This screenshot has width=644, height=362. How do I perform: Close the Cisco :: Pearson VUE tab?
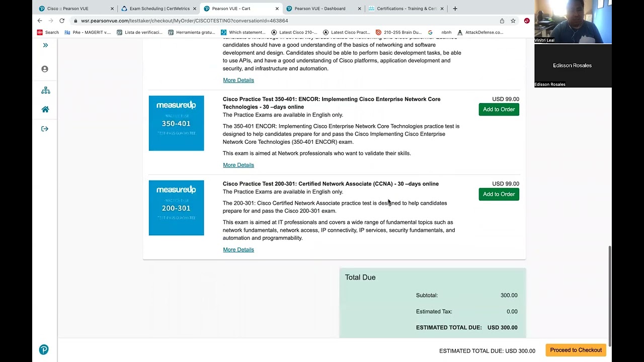click(112, 9)
